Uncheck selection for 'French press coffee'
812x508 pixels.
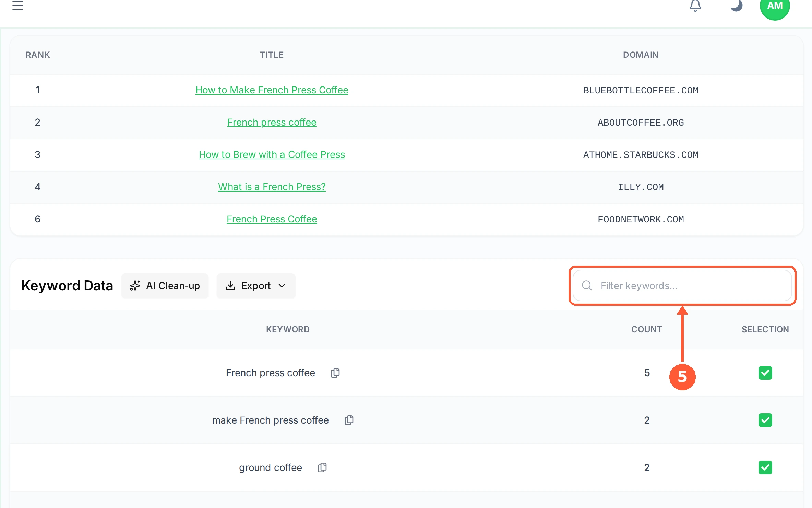coord(765,373)
